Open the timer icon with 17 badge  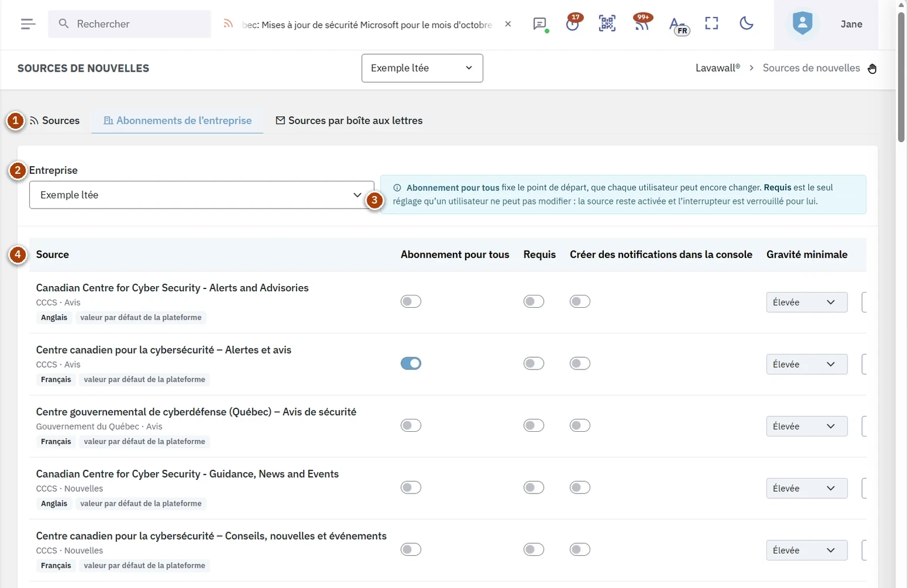point(573,23)
